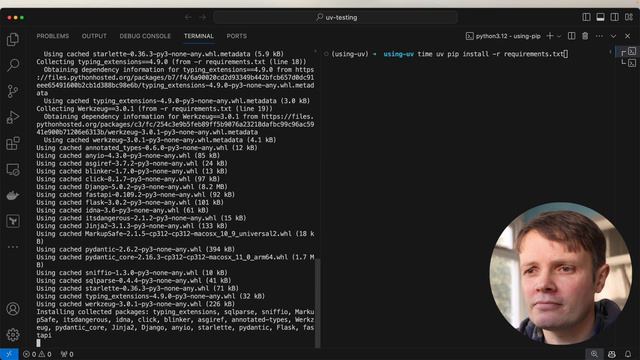640x360 pixels.
Task: Switch to the OUTPUT tab
Action: pyautogui.click(x=94, y=36)
